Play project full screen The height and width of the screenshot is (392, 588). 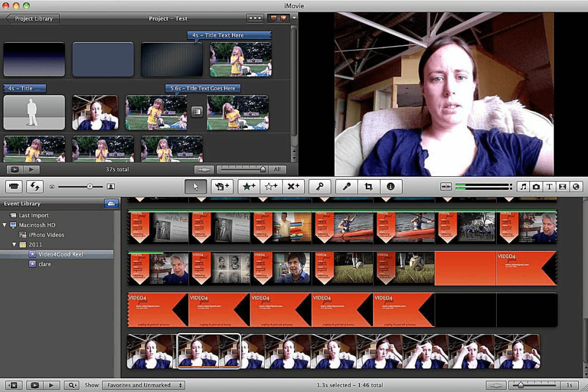pos(14,169)
